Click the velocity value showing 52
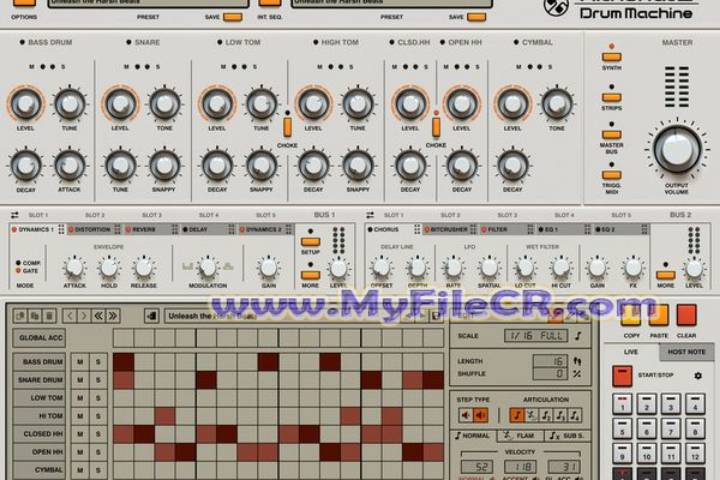This screenshot has height=480, width=720. (477, 467)
